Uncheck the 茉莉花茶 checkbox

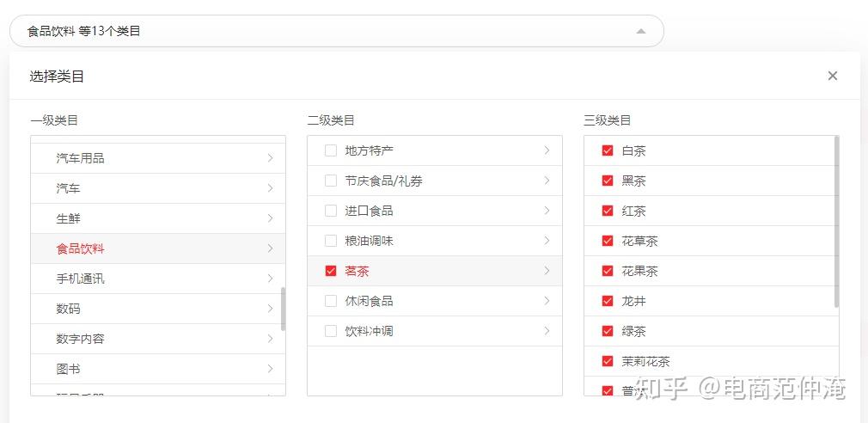click(x=608, y=361)
